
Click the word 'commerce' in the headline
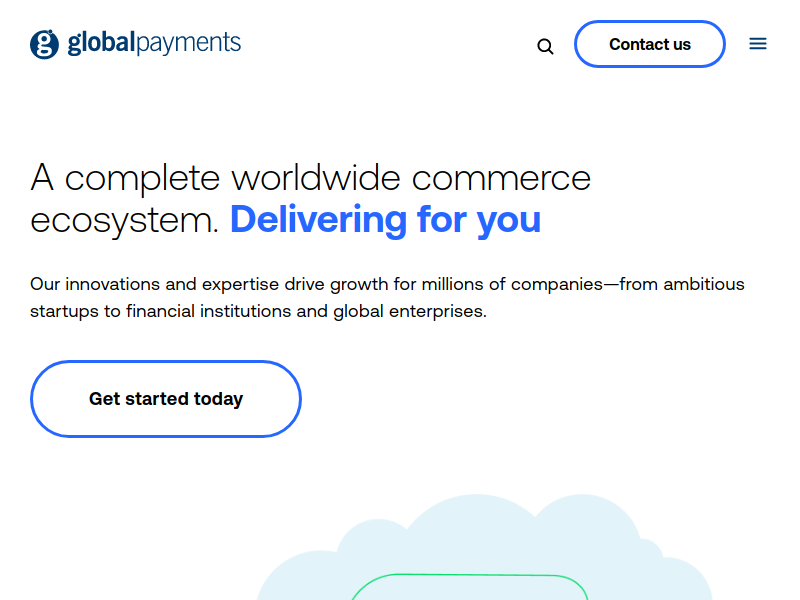tap(501, 178)
